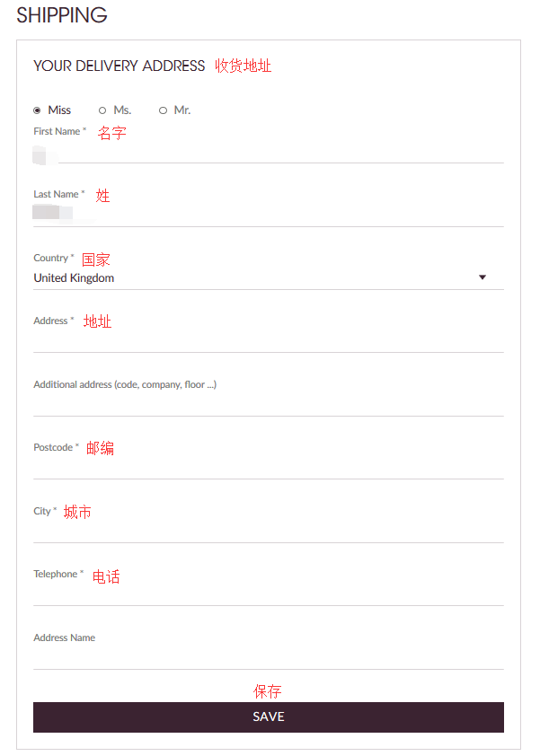
Task: Click the Address Name input field
Action: [x=268, y=657]
